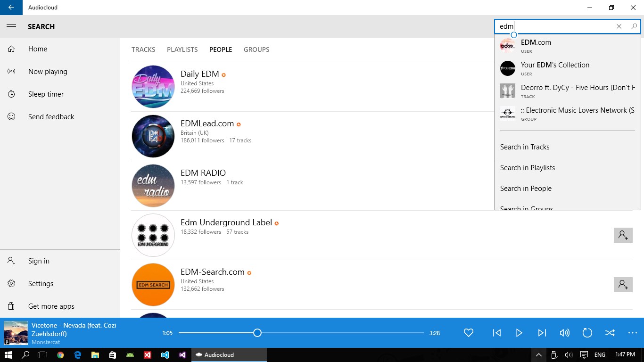Image resolution: width=644 pixels, height=362 pixels.
Task: Open the more options menu in playback bar
Action: pyautogui.click(x=633, y=333)
